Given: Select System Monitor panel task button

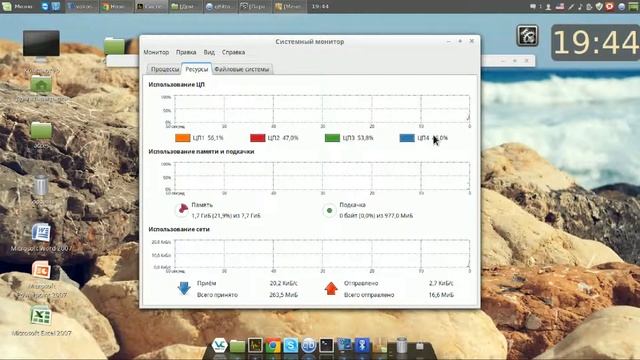Looking at the screenshot, I should pos(151,7).
